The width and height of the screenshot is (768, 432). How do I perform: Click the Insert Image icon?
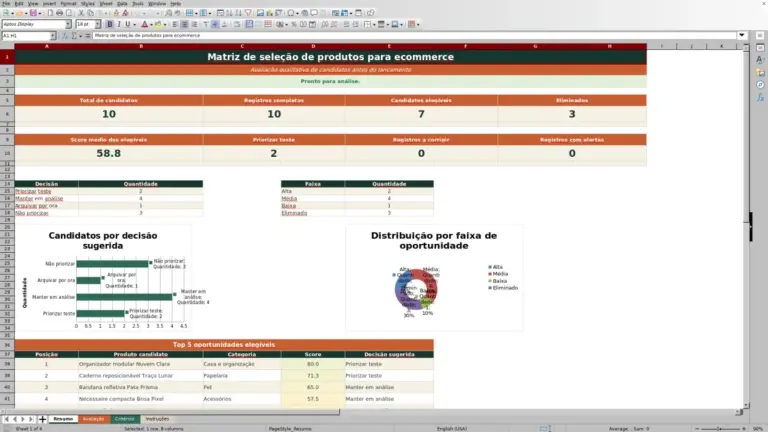[260, 13]
